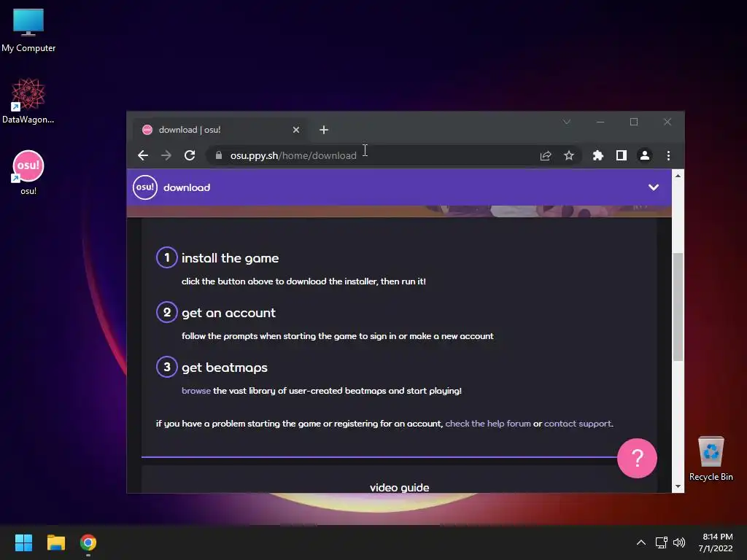The width and height of the screenshot is (747, 560).
Task: Open the contact support link
Action: pyautogui.click(x=578, y=424)
